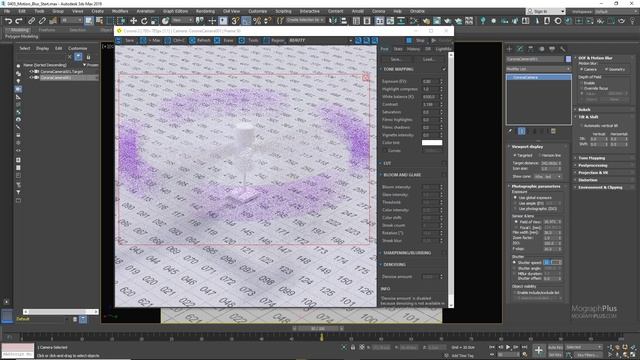Open the Modify tab in command panel
The width and height of the screenshot is (640, 360).
click(520, 49)
